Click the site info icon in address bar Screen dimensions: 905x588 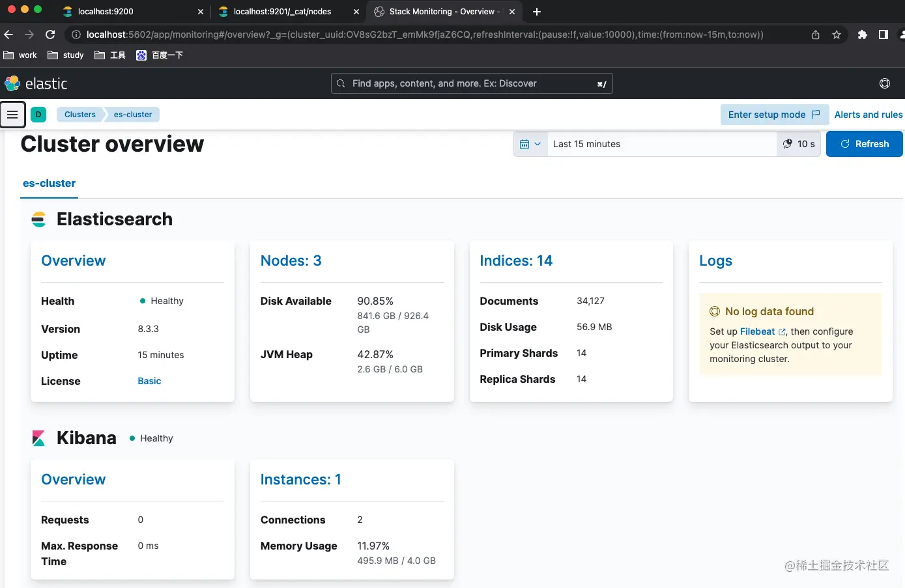pyautogui.click(x=76, y=35)
